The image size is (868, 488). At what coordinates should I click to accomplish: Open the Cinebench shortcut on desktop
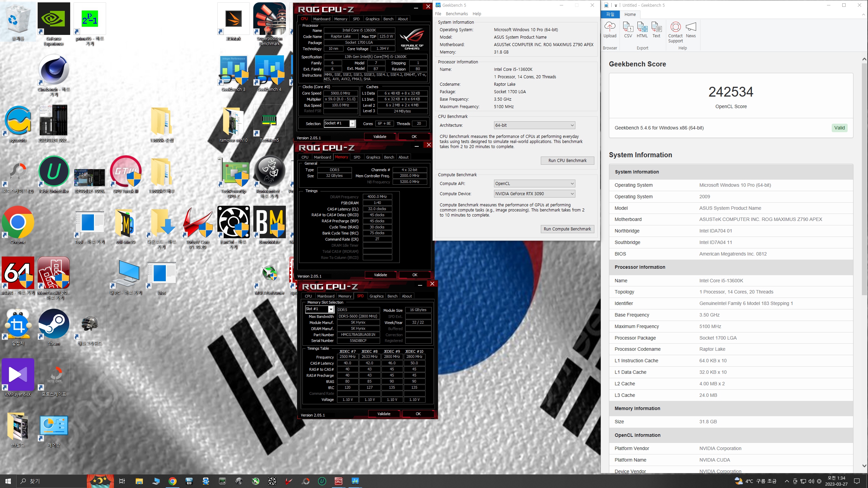54,75
